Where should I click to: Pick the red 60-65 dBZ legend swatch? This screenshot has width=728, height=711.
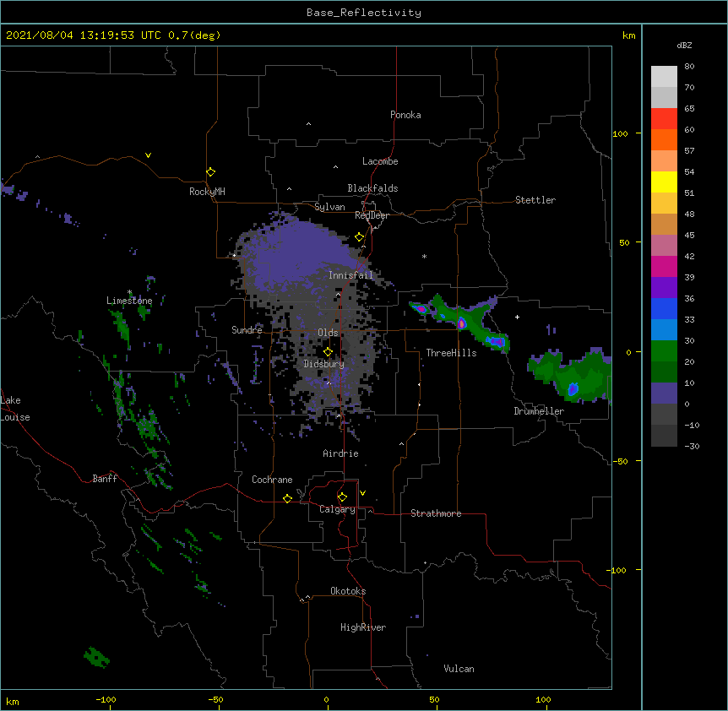(x=664, y=119)
